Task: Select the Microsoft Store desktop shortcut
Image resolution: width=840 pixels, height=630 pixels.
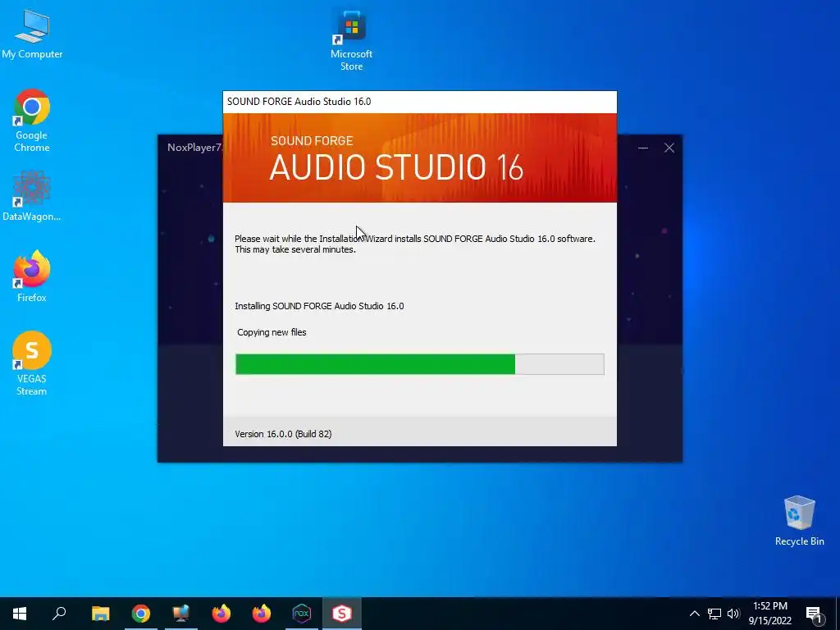Action: click(x=351, y=41)
